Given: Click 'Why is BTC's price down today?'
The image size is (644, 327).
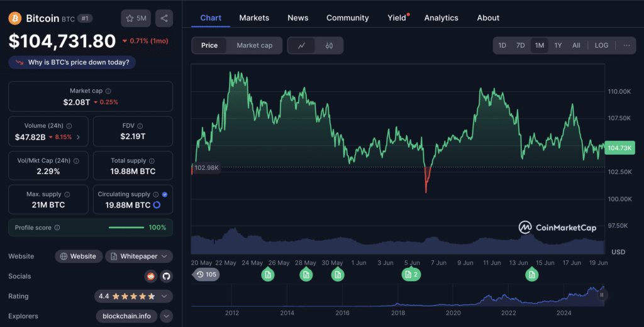Looking at the screenshot, I should [x=72, y=62].
